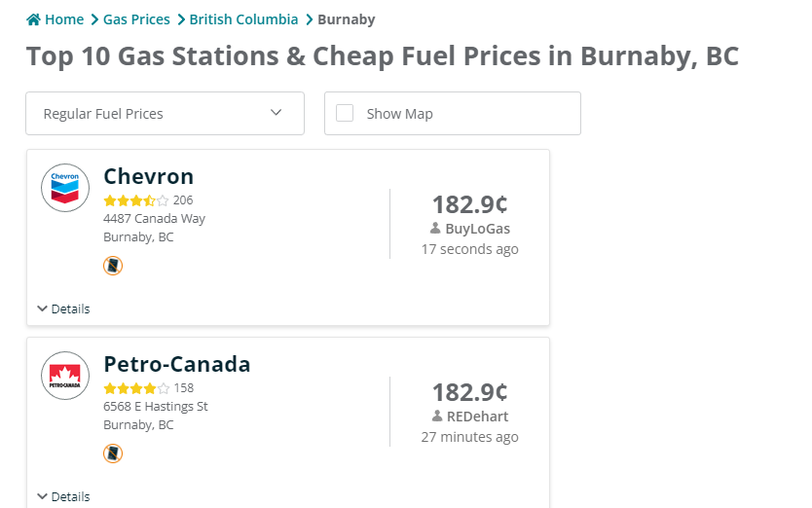Click Chevron's 182.9¢ price

[x=469, y=204]
